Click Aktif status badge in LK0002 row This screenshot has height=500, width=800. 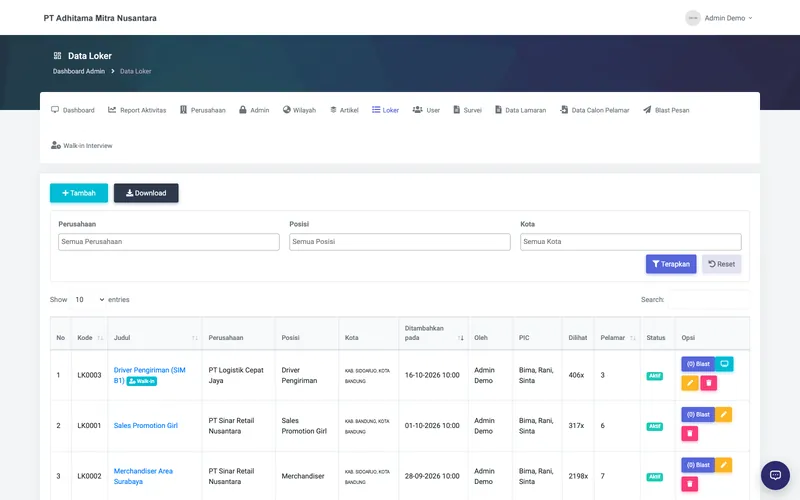click(655, 477)
